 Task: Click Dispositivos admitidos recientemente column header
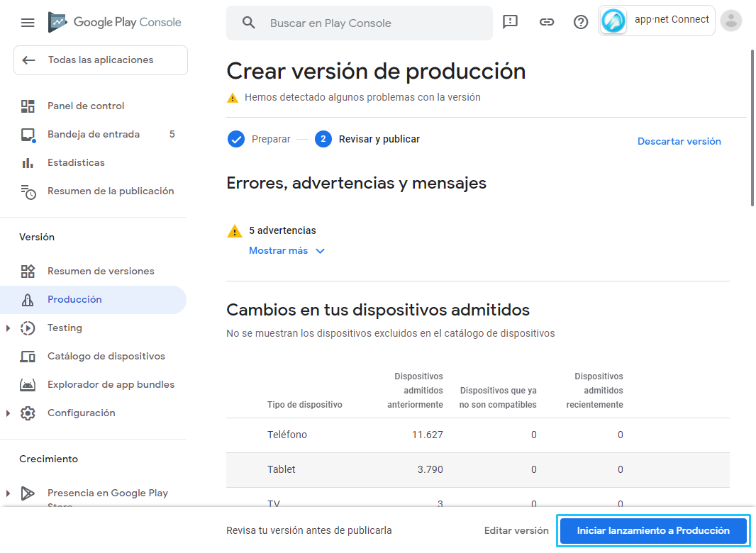pos(594,391)
